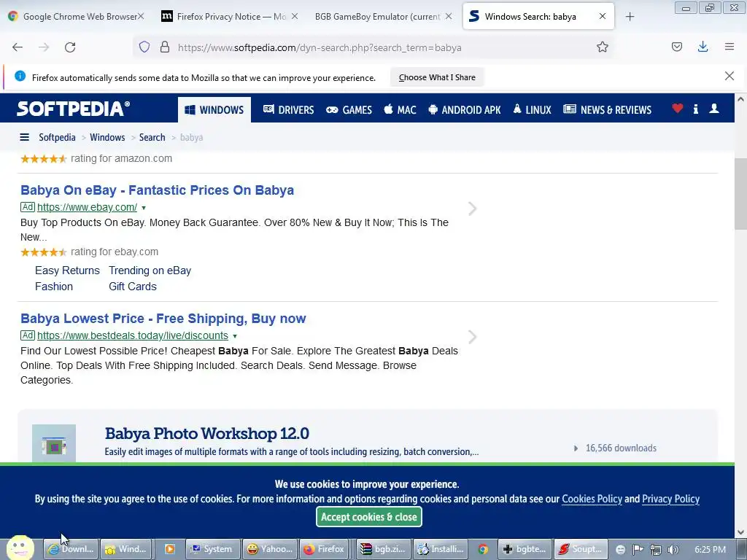Close the Firefox Privacy Notice tab
The width and height of the screenshot is (747, 560).
click(x=295, y=16)
